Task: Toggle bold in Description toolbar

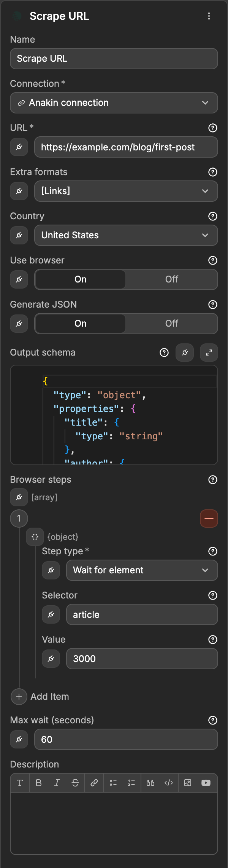Action: (38, 783)
